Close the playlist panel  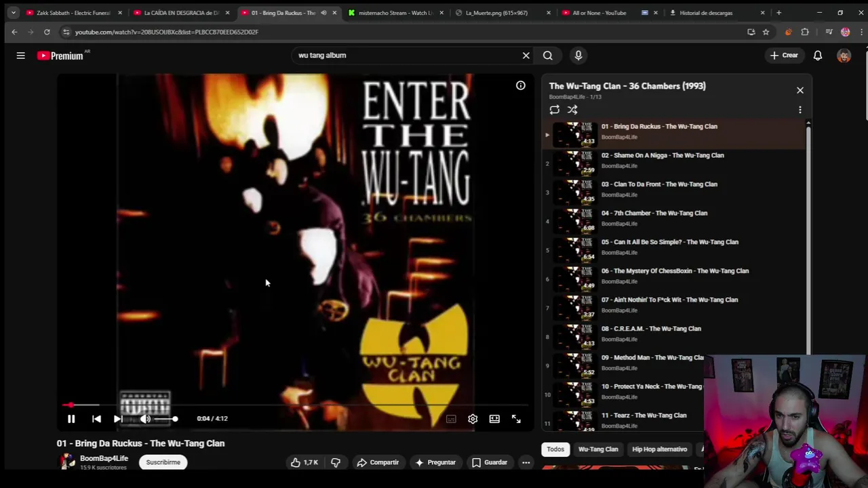click(x=800, y=90)
